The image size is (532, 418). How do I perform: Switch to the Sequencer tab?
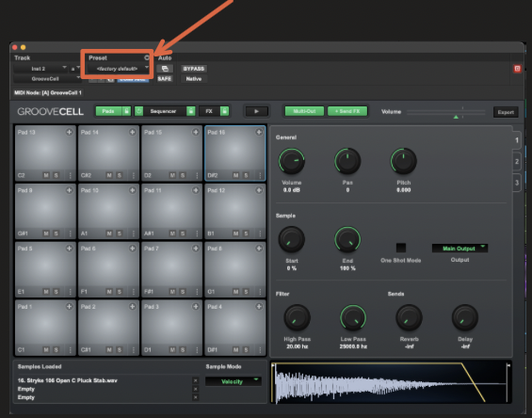(x=163, y=111)
